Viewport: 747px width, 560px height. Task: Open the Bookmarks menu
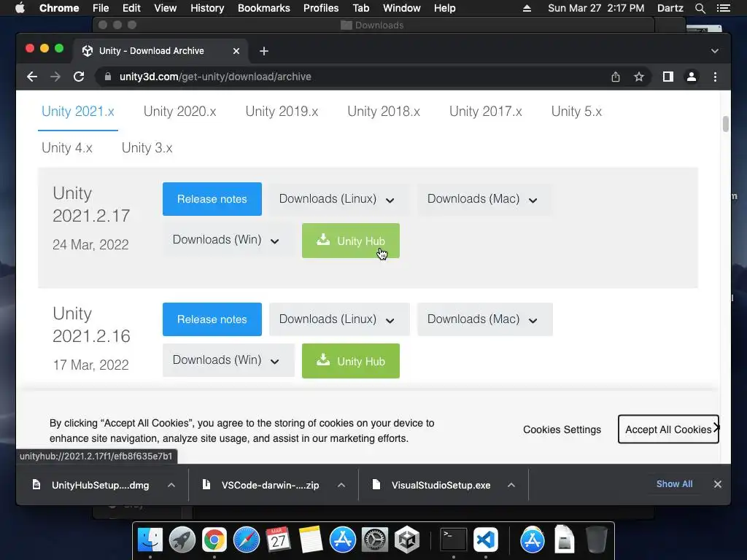point(264,8)
